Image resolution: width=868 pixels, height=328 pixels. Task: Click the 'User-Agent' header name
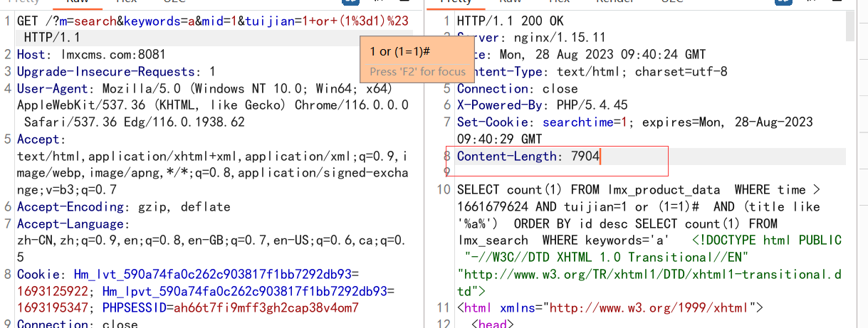click(x=53, y=89)
